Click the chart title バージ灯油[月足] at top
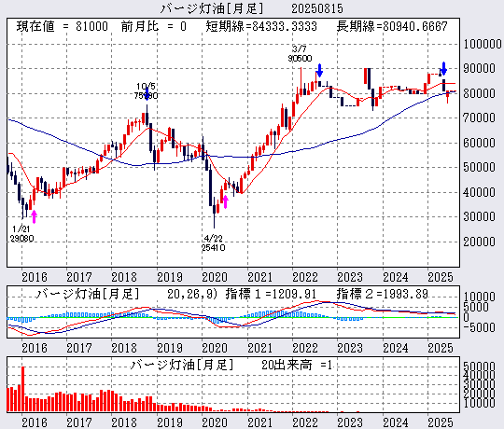This screenshot has width=504, height=429. (212, 8)
